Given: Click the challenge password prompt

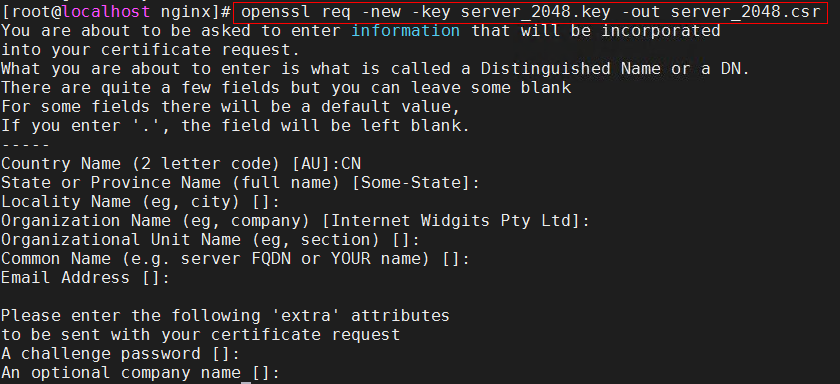Looking at the screenshot, I should tap(120, 353).
